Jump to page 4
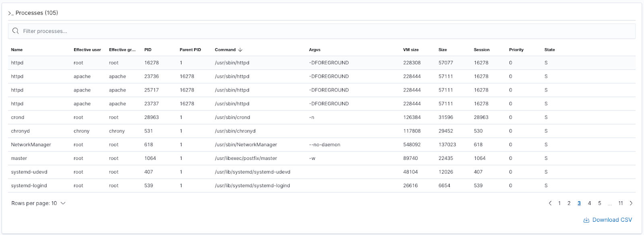 pyautogui.click(x=589, y=203)
